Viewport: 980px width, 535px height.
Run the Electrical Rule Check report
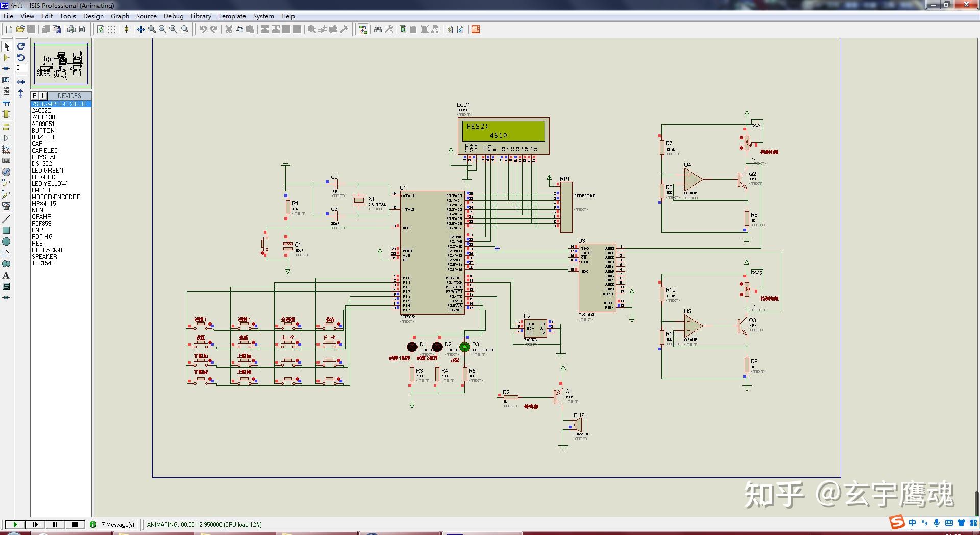coord(460,29)
